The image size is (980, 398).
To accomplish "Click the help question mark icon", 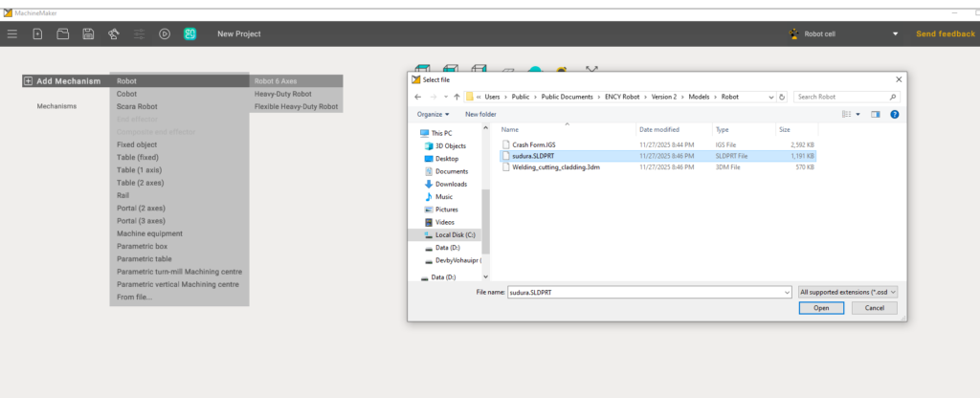I will tap(894, 114).
